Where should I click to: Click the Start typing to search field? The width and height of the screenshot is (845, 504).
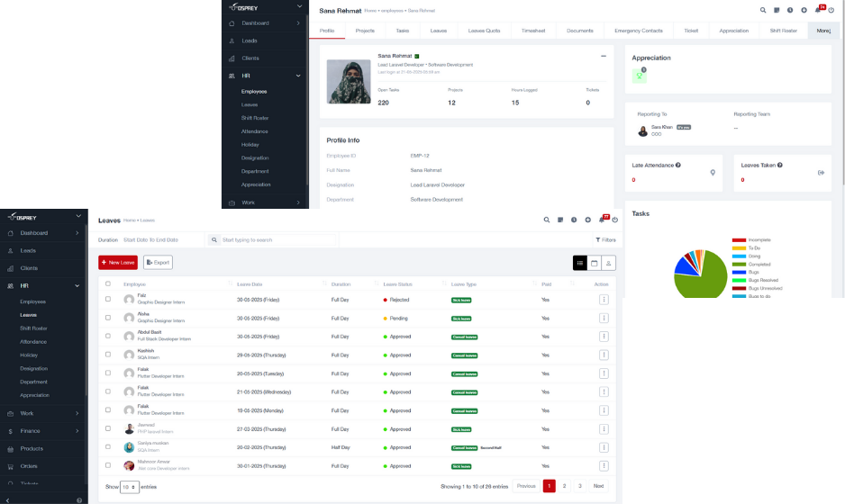[x=275, y=240]
